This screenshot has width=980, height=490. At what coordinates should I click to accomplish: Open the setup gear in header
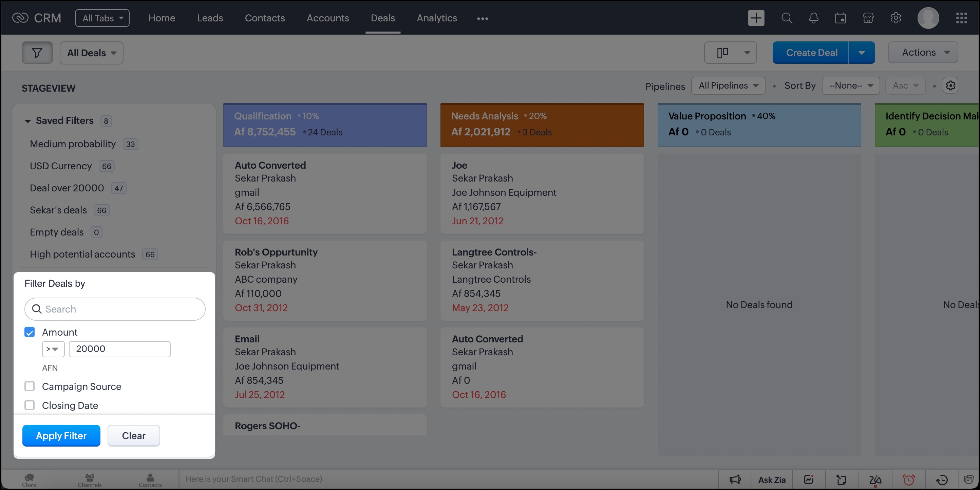(896, 18)
